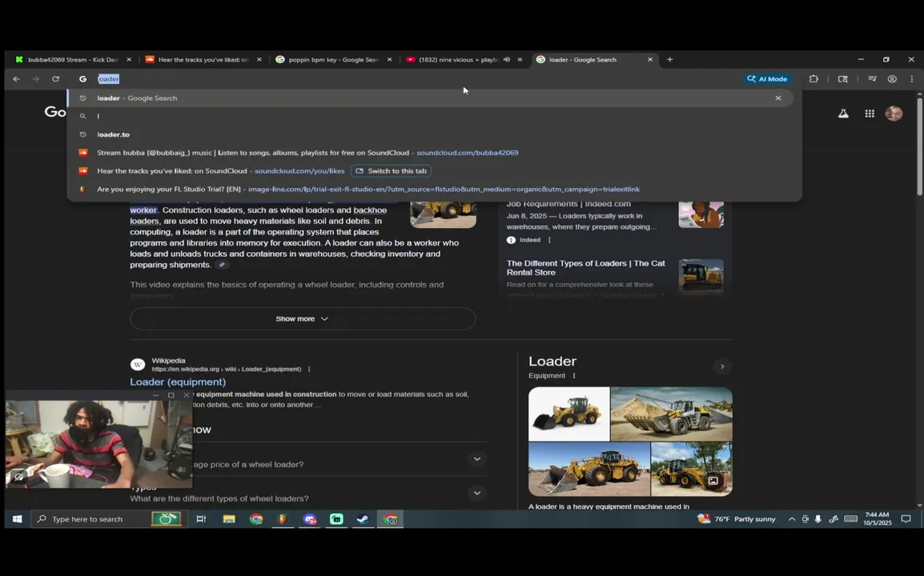Show hidden system tray icons
This screenshot has width=924, height=576.
[791, 519]
